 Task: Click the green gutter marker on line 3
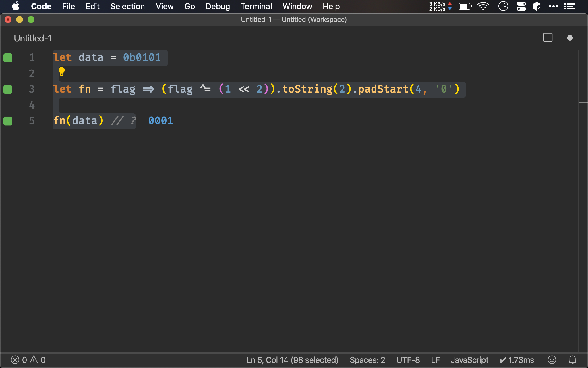[8, 89]
